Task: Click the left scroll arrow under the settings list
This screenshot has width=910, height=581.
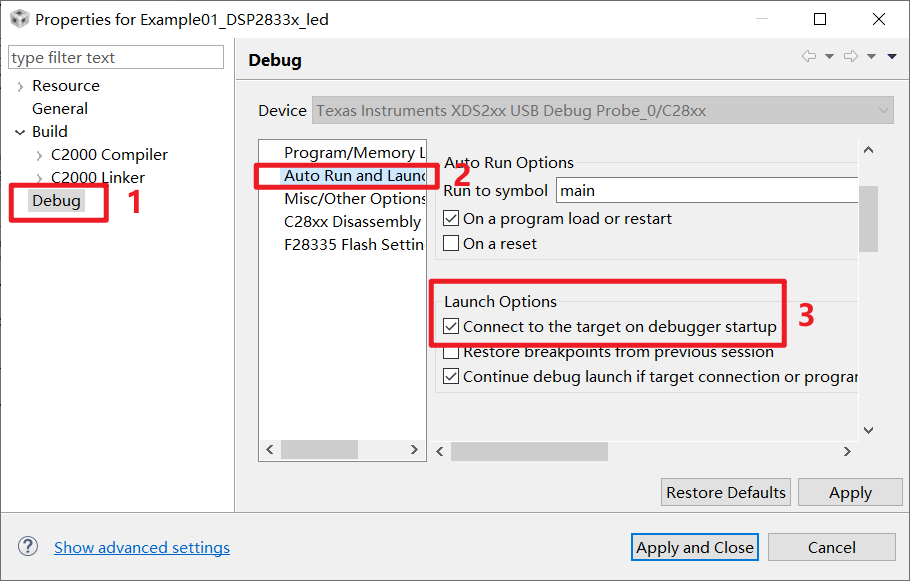Action: click(268, 450)
